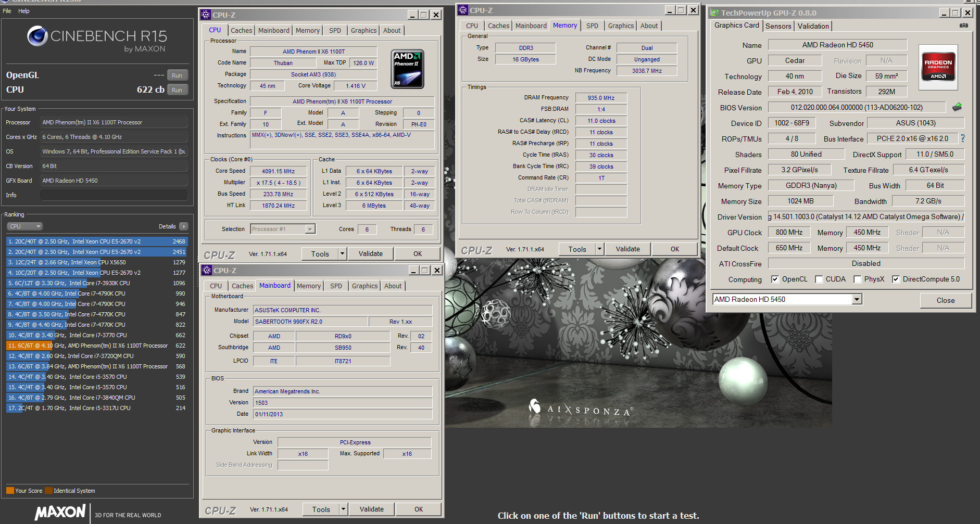Run the OpenGL test in Cinebench

pyautogui.click(x=177, y=75)
